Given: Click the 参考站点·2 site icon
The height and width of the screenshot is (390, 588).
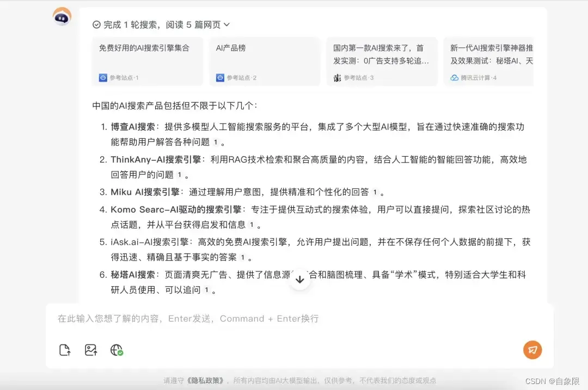Looking at the screenshot, I should click(220, 78).
